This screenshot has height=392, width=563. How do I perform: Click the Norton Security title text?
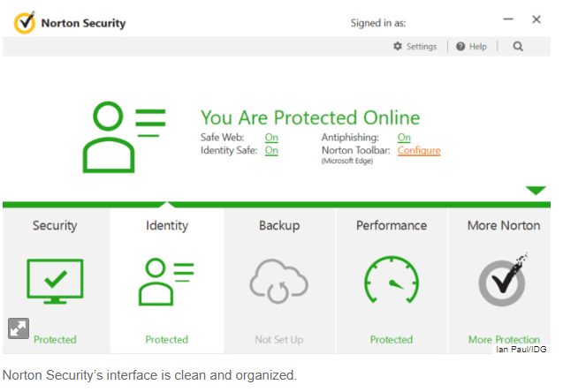tap(83, 23)
